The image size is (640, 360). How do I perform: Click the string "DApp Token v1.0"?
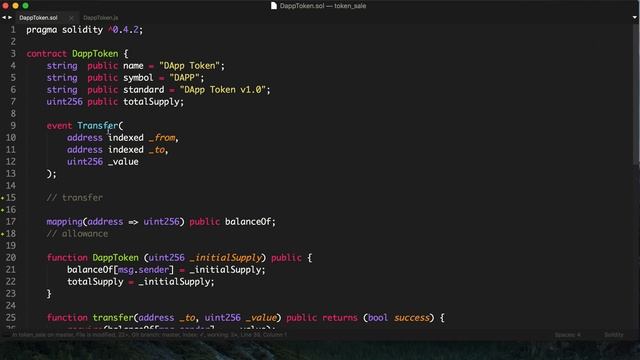click(x=222, y=90)
